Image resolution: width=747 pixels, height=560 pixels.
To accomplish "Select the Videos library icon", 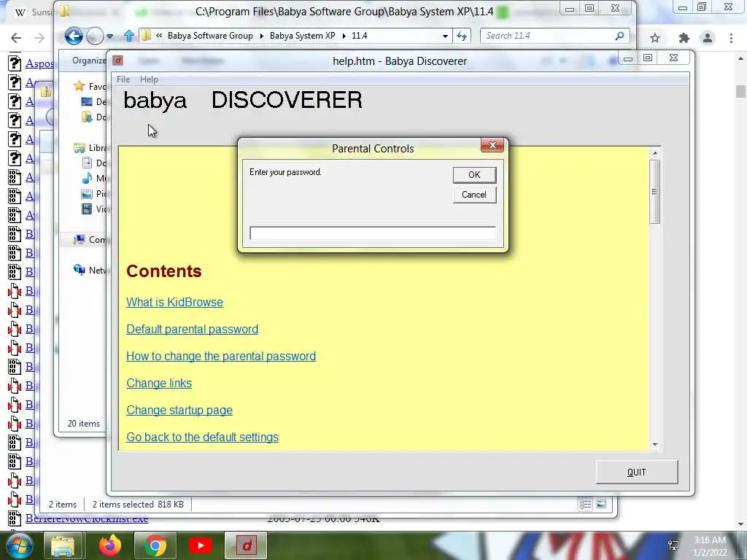I will coord(87,209).
